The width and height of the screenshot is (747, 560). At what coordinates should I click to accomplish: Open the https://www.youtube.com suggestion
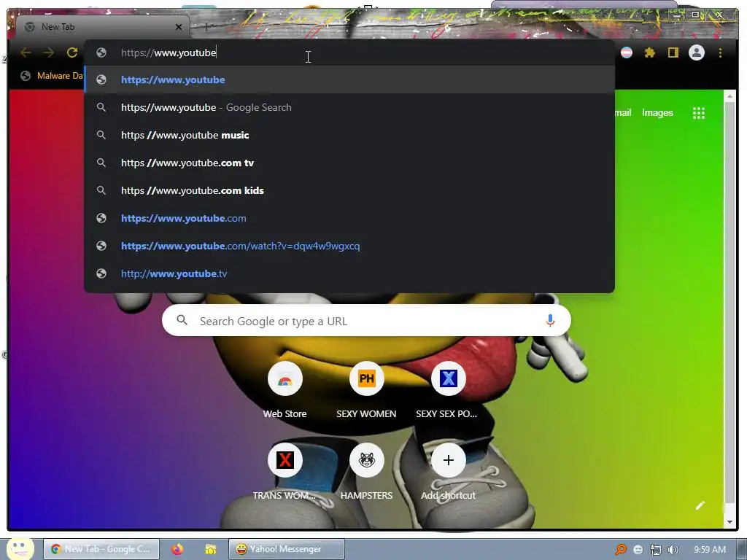349,218
